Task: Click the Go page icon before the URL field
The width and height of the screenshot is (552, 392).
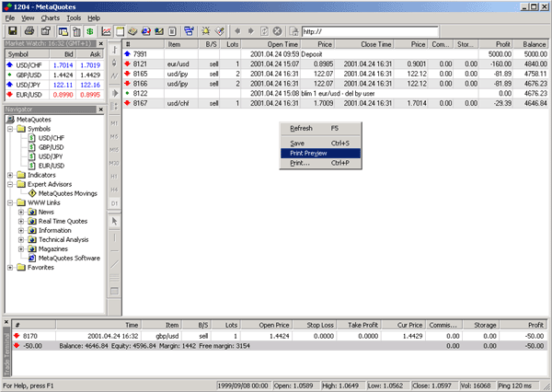Action: pyautogui.click(x=293, y=31)
